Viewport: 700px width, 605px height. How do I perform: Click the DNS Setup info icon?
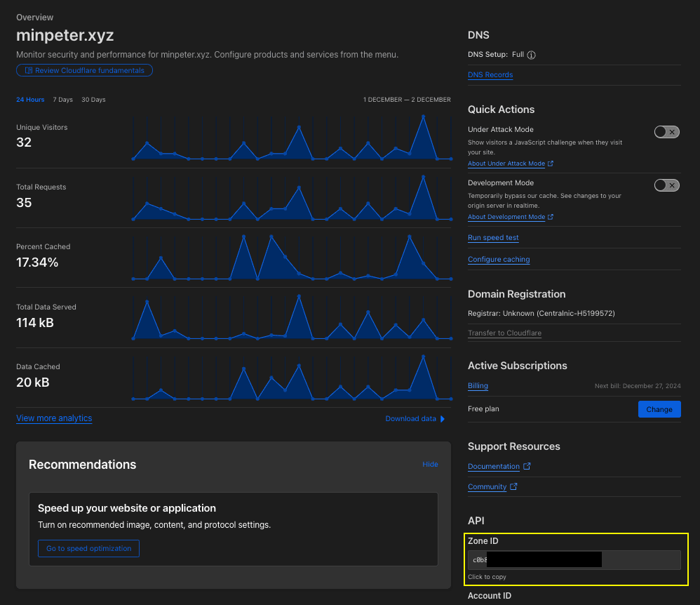coord(531,55)
